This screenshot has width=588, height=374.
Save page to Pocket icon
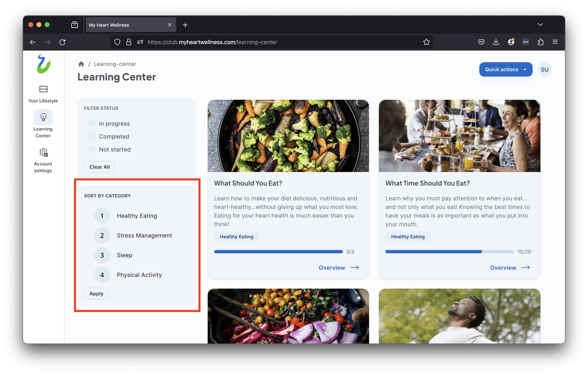tap(481, 42)
